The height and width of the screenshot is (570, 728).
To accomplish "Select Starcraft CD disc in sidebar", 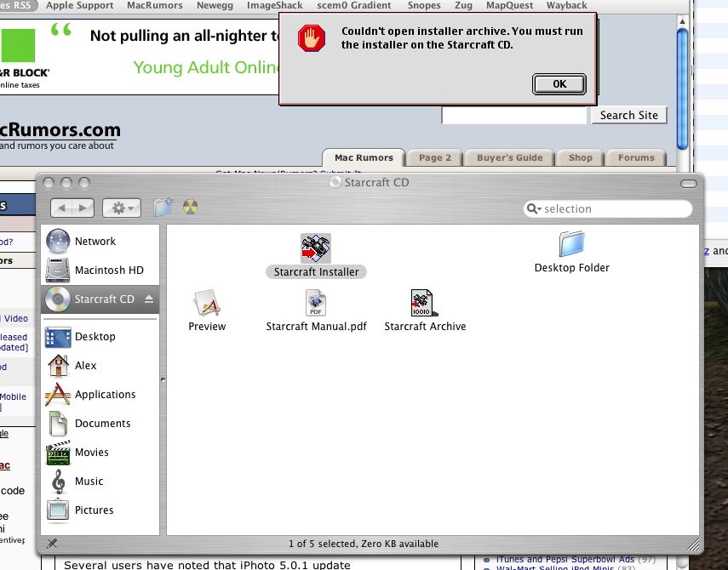I will (x=100, y=299).
